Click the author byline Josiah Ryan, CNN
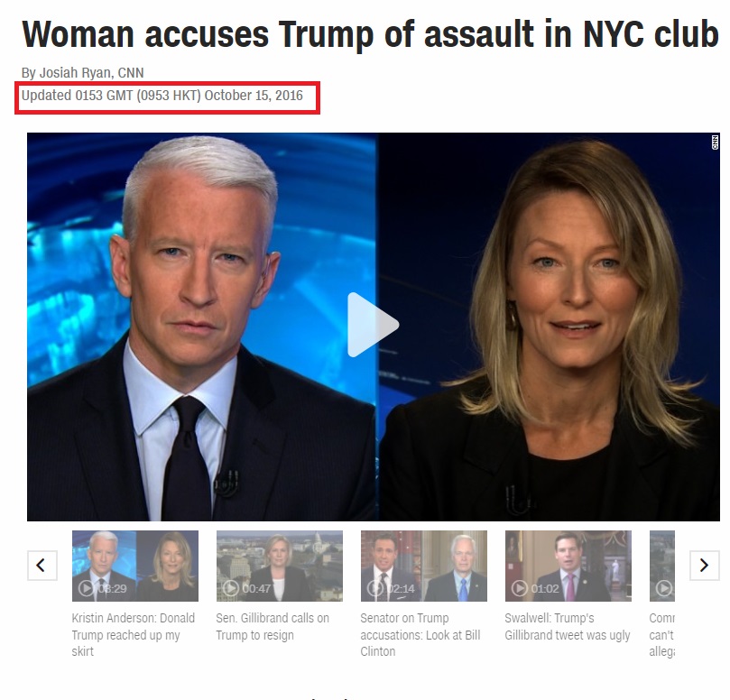 82,73
